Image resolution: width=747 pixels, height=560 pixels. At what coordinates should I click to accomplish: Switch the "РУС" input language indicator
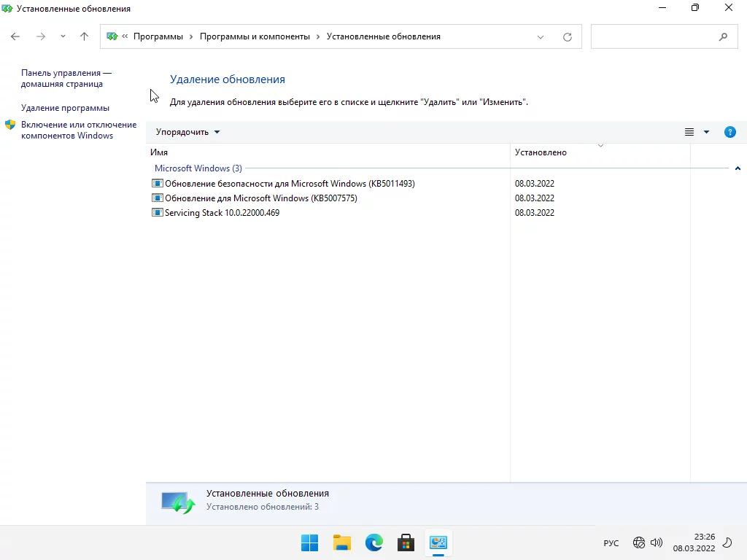[611, 542]
